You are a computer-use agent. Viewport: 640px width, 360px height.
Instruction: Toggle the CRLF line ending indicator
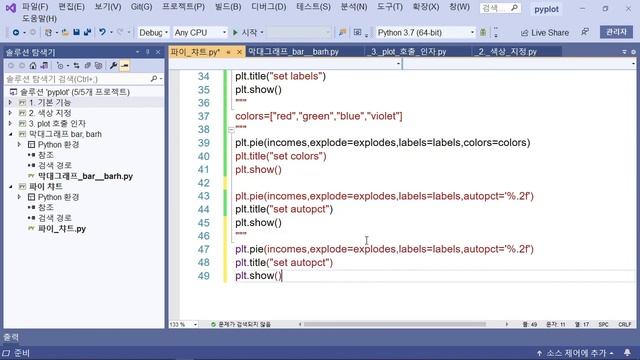click(x=624, y=324)
